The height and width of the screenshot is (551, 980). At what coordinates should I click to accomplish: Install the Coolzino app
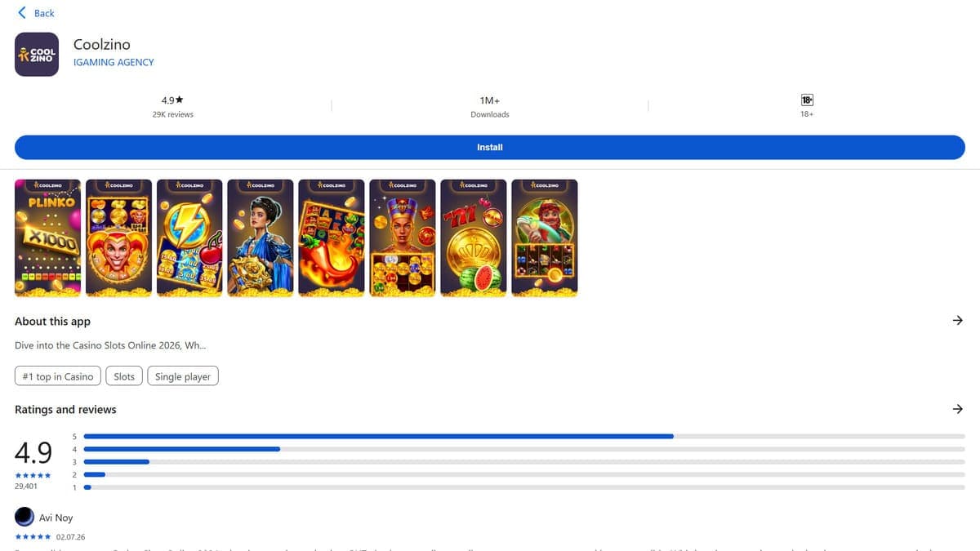click(x=490, y=147)
